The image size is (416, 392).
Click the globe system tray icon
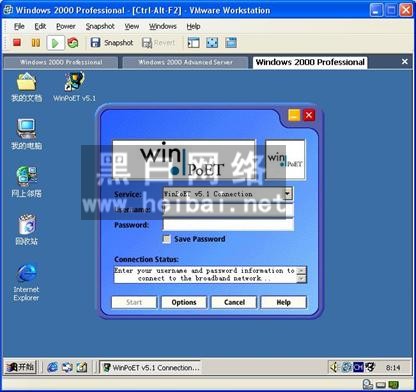pos(347,367)
